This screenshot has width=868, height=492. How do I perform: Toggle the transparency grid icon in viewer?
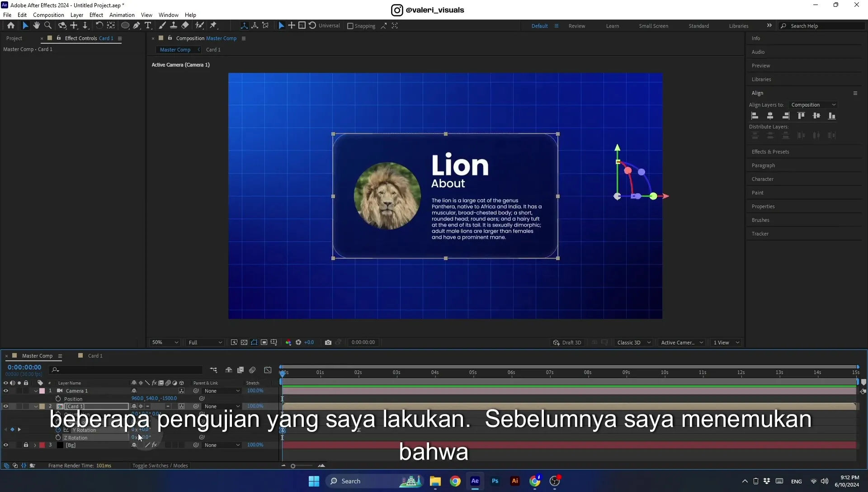click(244, 342)
